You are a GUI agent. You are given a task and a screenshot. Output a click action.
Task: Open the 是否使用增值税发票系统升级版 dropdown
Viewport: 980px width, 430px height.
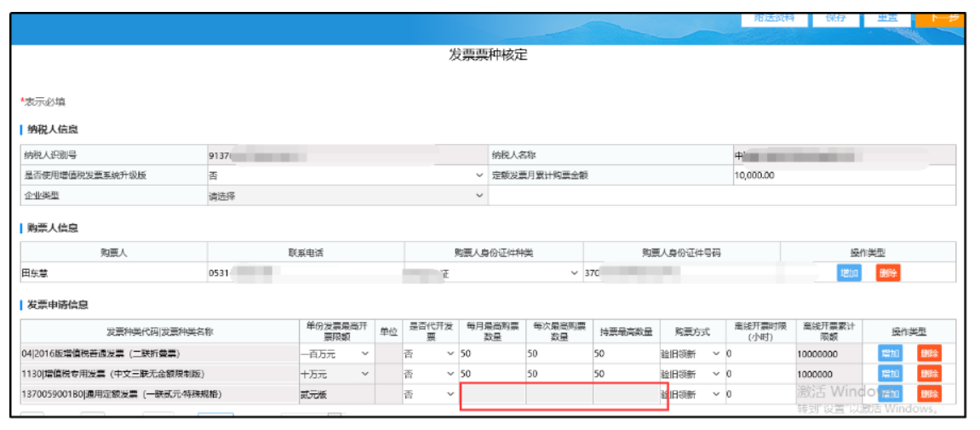coord(347,175)
